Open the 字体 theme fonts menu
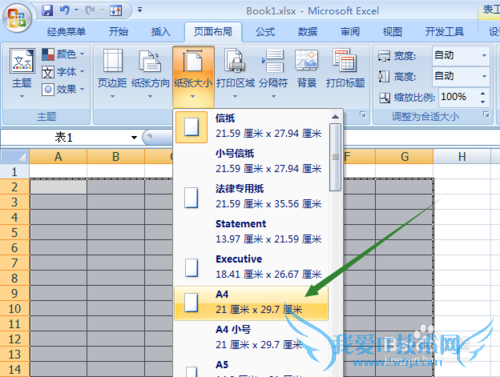This screenshot has height=377, width=500. (x=63, y=72)
